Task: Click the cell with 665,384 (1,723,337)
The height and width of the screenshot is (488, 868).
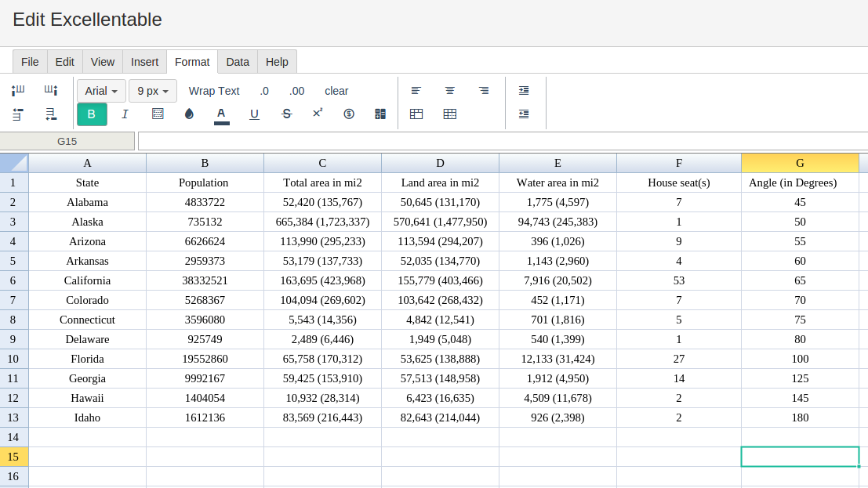Action: [x=323, y=222]
